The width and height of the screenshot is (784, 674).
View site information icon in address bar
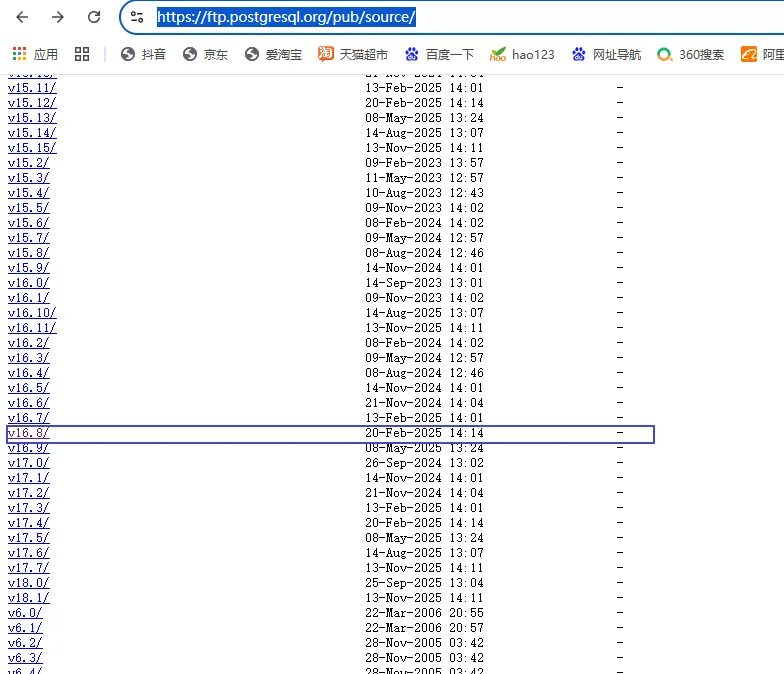137,17
